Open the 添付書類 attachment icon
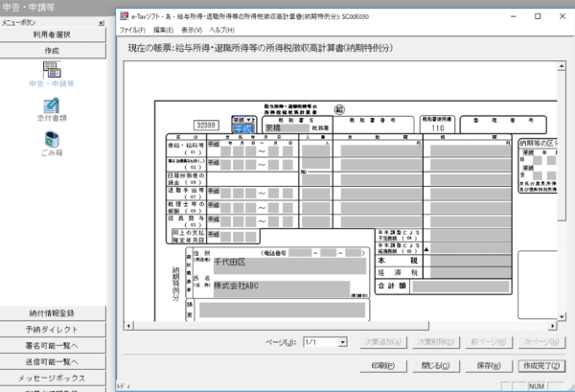The width and height of the screenshot is (575, 392). point(52,109)
